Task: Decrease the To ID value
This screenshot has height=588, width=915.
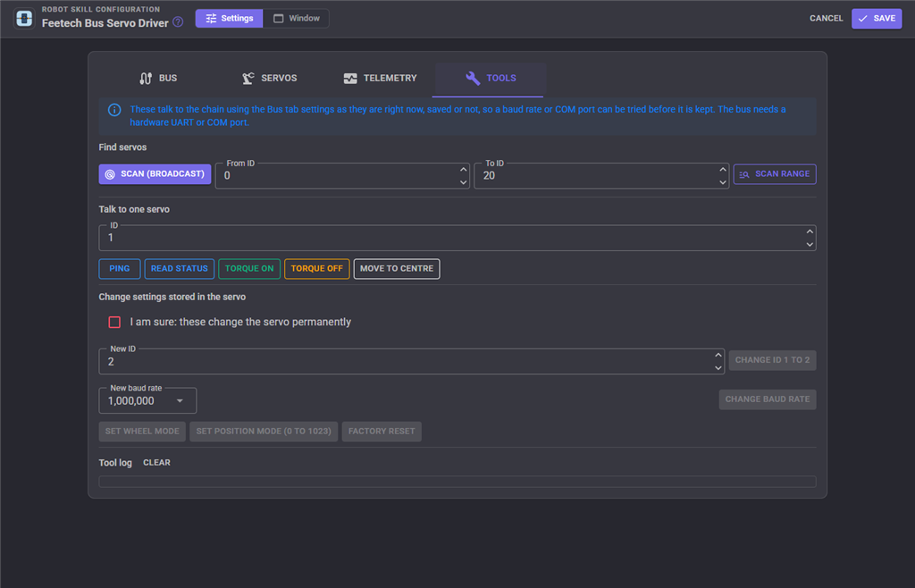Action: tap(723, 182)
